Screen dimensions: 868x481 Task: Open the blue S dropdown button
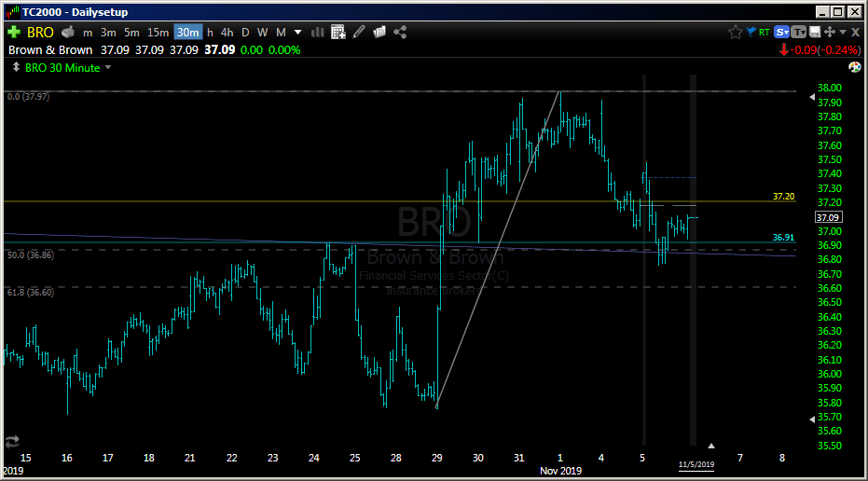coord(781,32)
